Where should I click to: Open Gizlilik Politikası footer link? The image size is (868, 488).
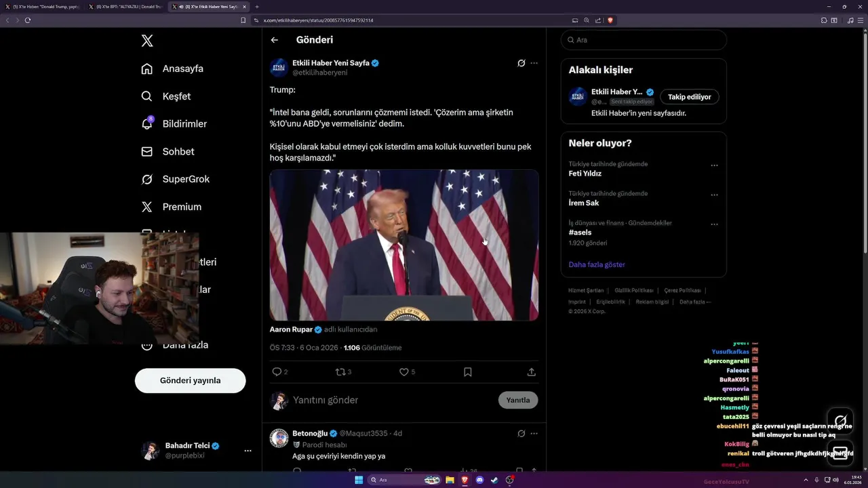(x=634, y=290)
